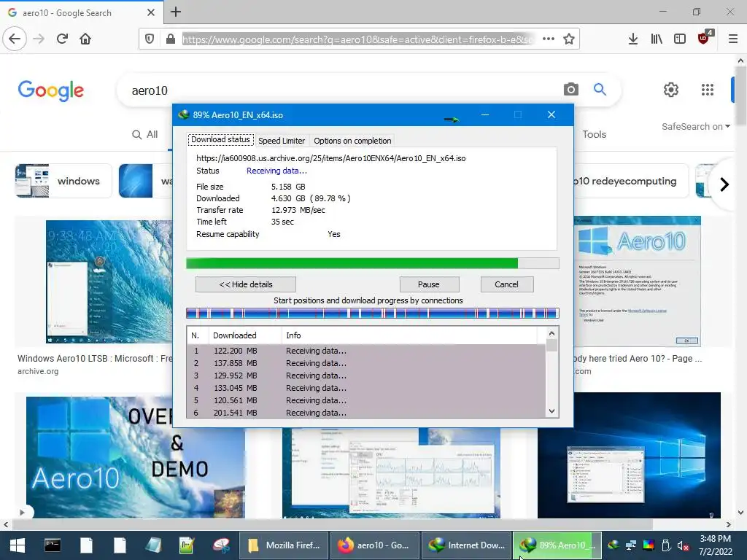This screenshot has width=747, height=560.
Task: Click the connections list scroll down arrow
Action: point(551,411)
